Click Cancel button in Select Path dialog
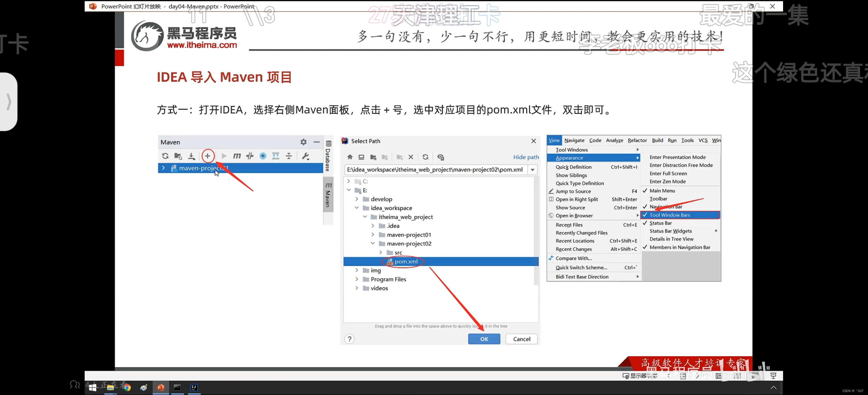 [521, 339]
